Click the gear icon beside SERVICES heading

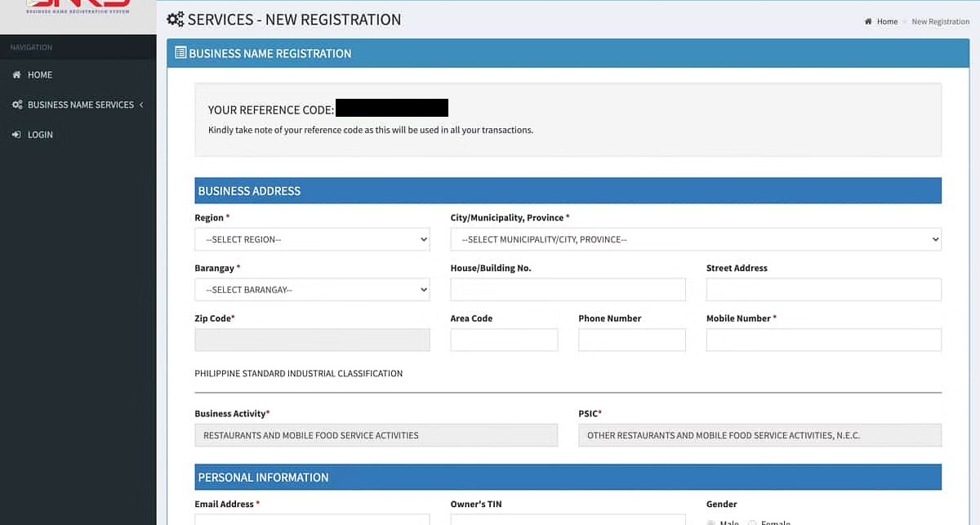pyautogui.click(x=175, y=19)
